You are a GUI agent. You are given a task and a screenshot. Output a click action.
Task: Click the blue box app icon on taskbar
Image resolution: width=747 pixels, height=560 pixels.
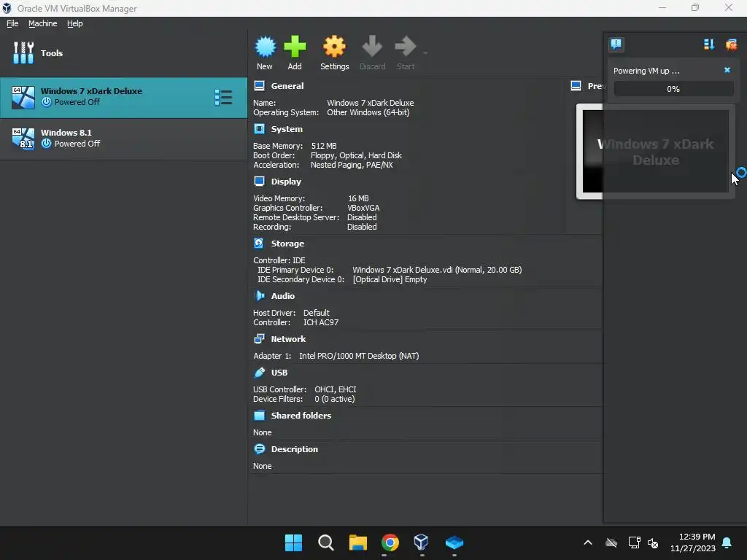[x=454, y=542]
